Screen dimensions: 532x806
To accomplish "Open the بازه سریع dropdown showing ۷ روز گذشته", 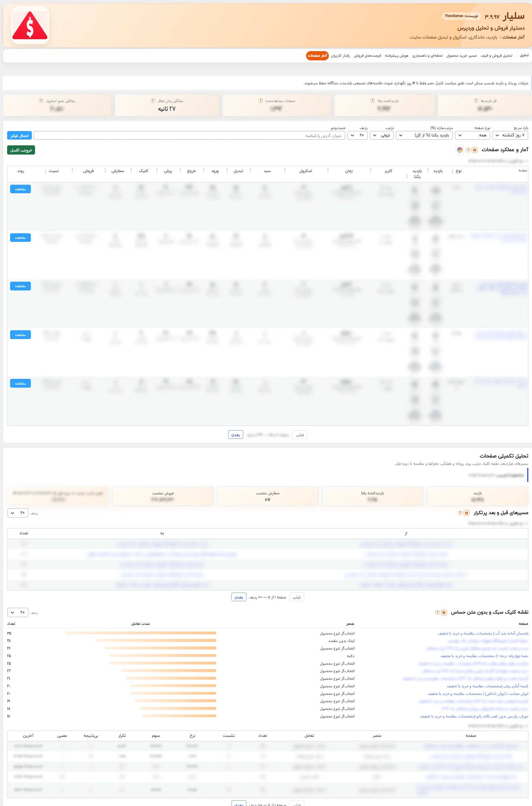I will [510, 135].
